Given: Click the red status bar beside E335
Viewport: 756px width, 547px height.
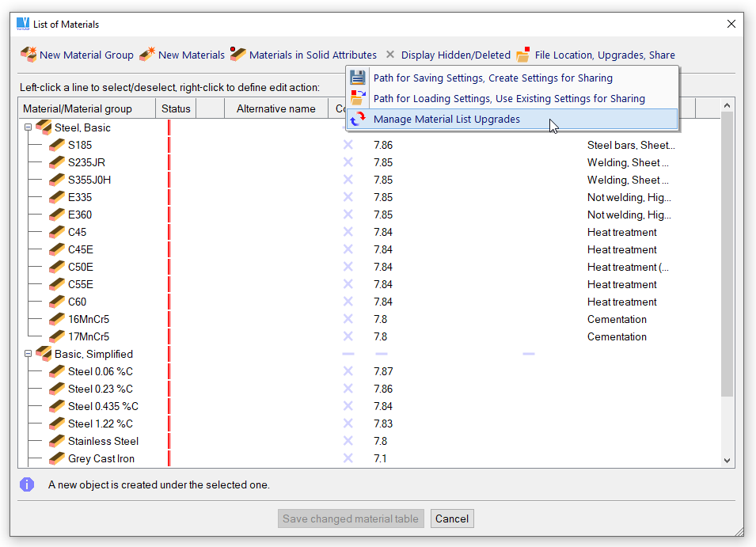Looking at the screenshot, I should click(x=169, y=197).
